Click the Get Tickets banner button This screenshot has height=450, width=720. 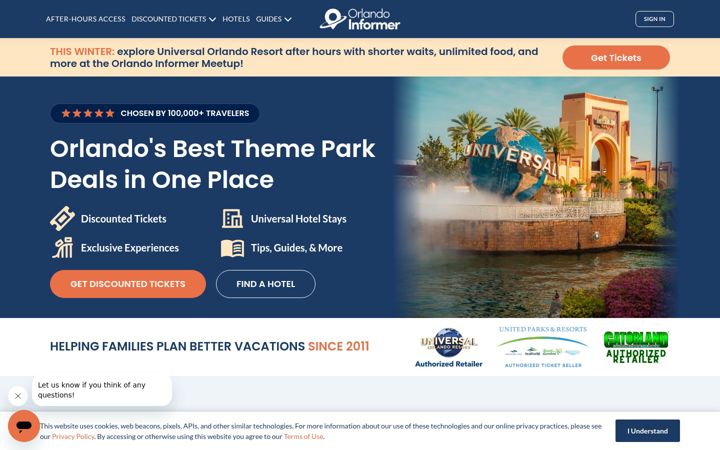pyautogui.click(x=616, y=58)
